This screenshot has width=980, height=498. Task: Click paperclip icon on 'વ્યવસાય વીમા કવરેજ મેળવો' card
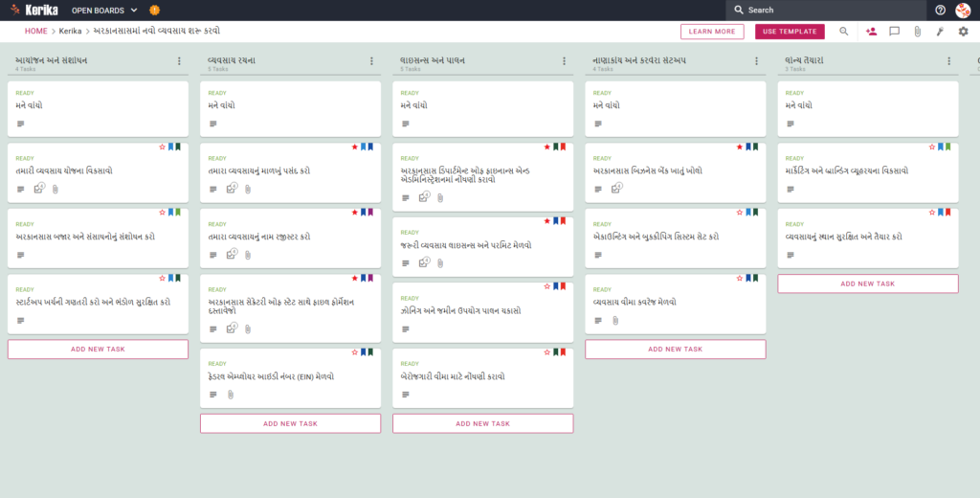pos(615,320)
